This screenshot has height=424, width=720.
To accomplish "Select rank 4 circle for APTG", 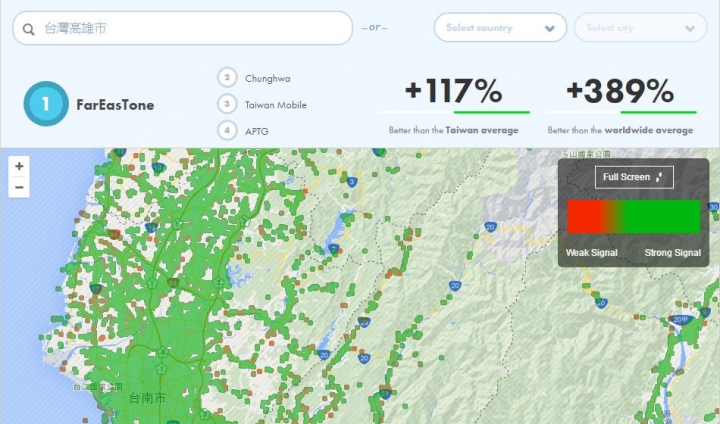I will tap(227, 130).
